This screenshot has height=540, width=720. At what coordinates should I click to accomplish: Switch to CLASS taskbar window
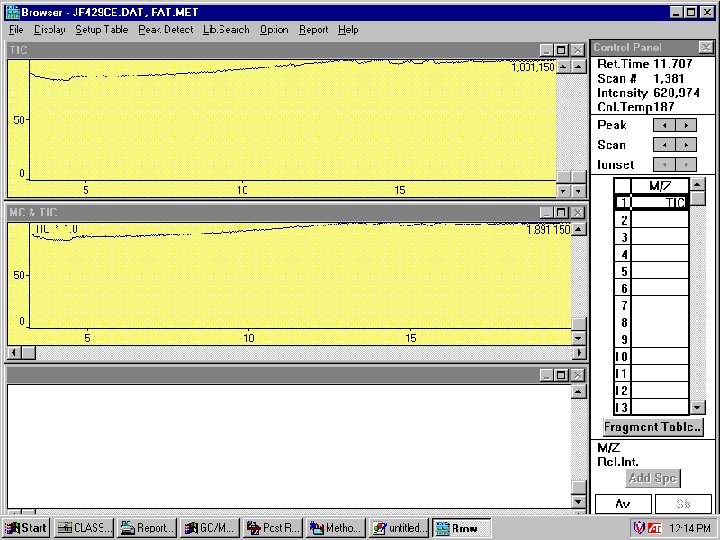pos(83,528)
